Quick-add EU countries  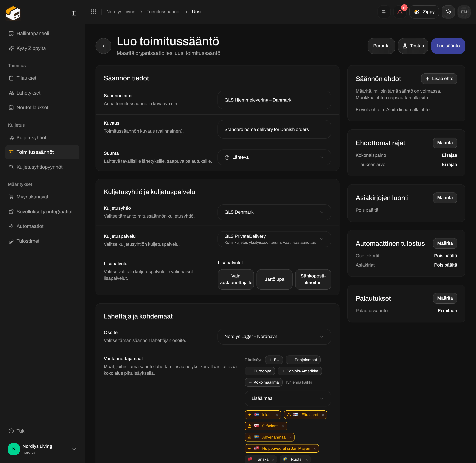coord(274,360)
